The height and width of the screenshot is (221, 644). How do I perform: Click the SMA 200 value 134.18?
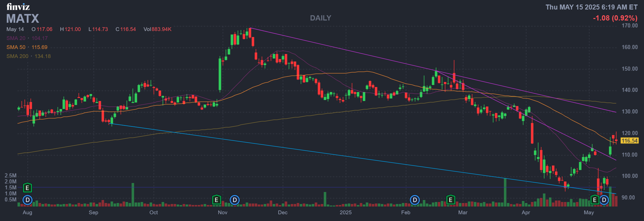pyautogui.click(x=43, y=56)
